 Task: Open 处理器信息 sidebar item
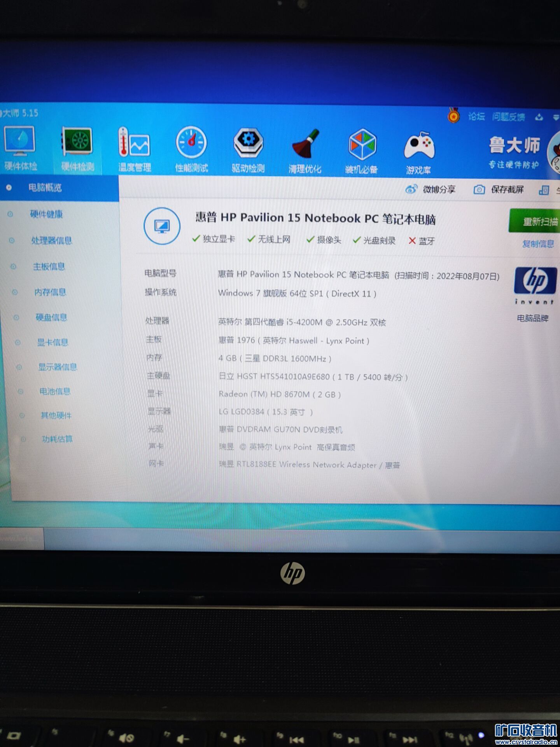[51, 240]
